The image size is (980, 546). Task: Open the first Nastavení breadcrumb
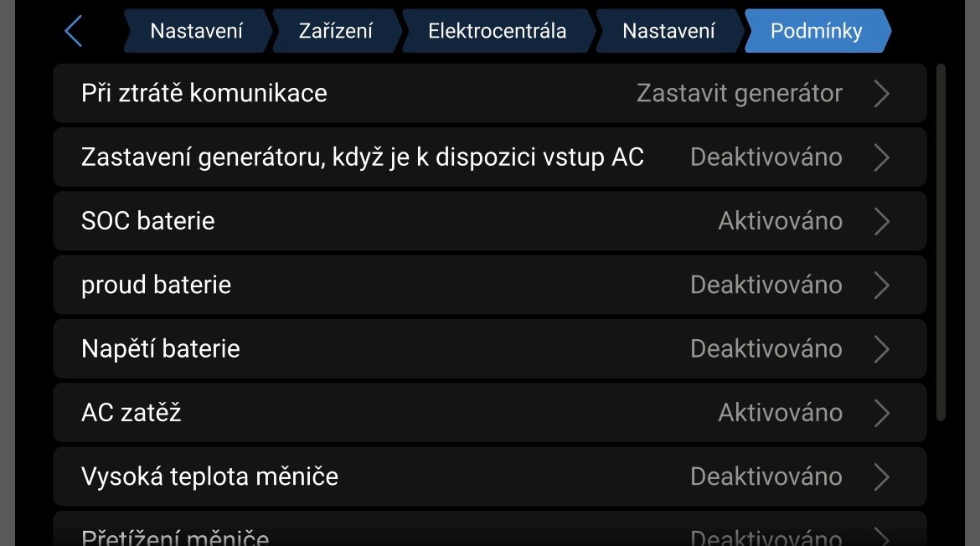point(197,32)
